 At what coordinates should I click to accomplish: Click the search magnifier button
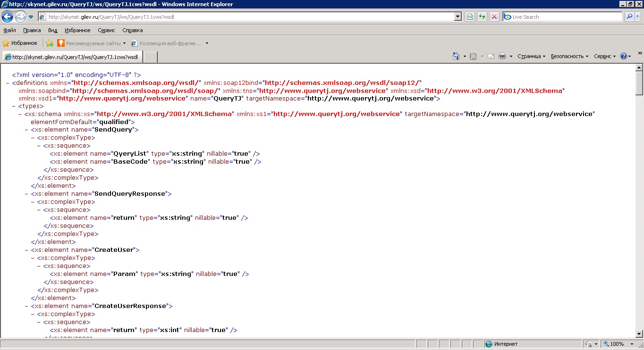click(629, 17)
